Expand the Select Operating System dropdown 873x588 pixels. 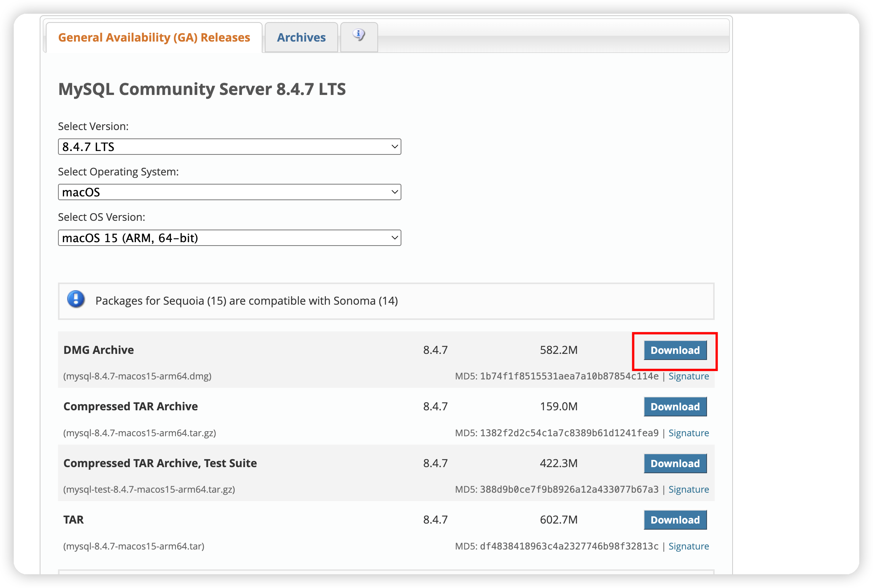click(x=229, y=192)
